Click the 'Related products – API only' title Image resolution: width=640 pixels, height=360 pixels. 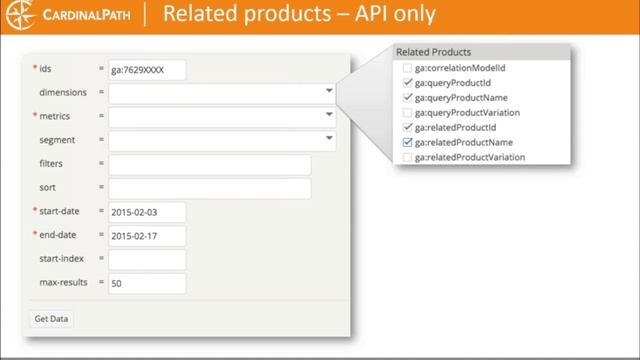(299, 14)
